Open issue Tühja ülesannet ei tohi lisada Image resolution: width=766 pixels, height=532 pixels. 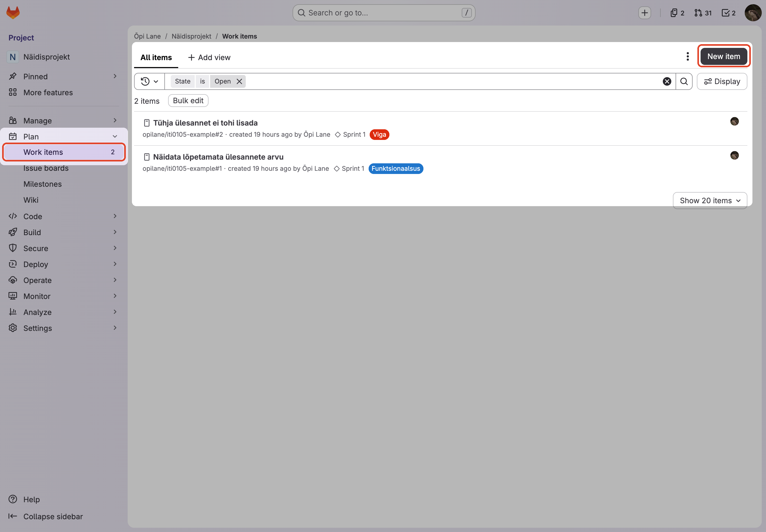(205, 123)
